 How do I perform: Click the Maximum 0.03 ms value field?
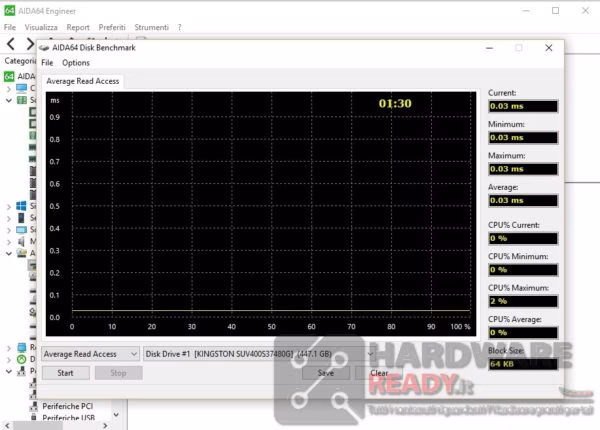[x=523, y=169]
